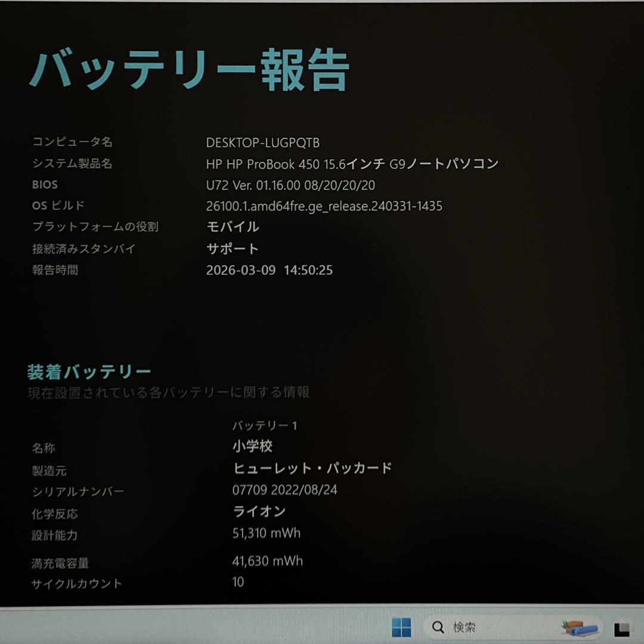Select the cycle count value 10
The image size is (644, 644).
pos(238,582)
